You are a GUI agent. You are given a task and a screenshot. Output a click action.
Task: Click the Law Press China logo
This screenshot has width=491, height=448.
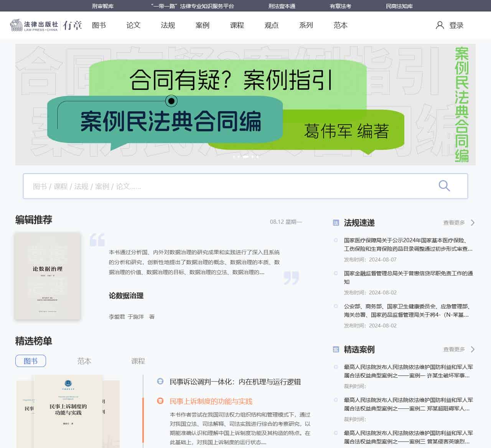34,25
